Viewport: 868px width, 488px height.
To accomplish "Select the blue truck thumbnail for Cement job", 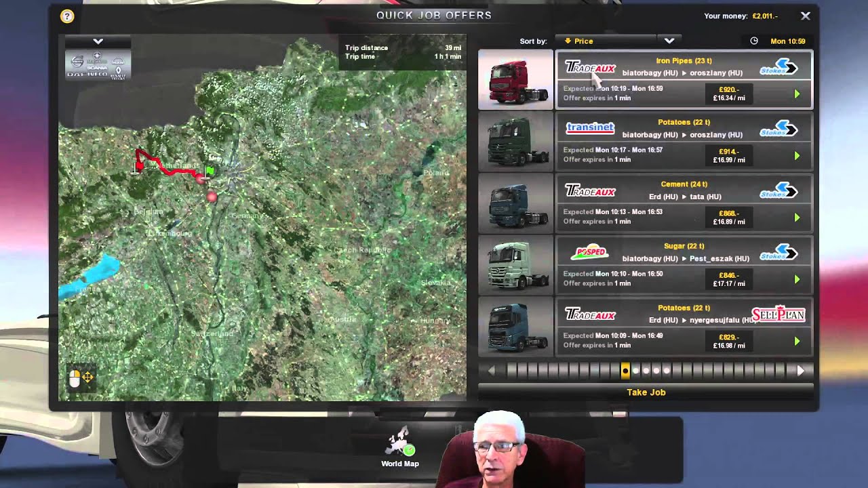I will 515,203.
